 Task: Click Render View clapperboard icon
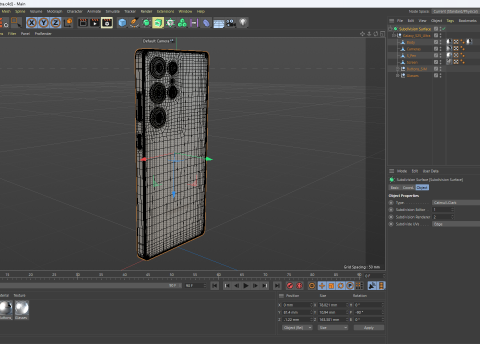[83, 23]
